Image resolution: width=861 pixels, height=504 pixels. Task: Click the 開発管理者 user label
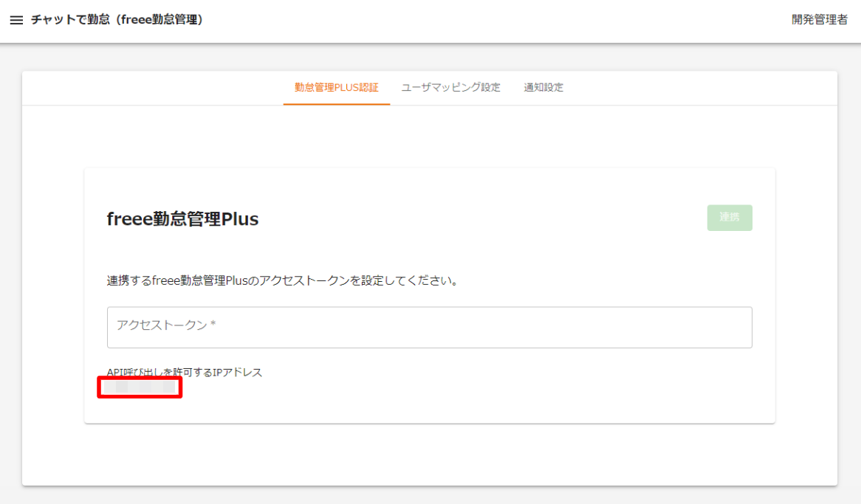pyautogui.click(x=819, y=21)
